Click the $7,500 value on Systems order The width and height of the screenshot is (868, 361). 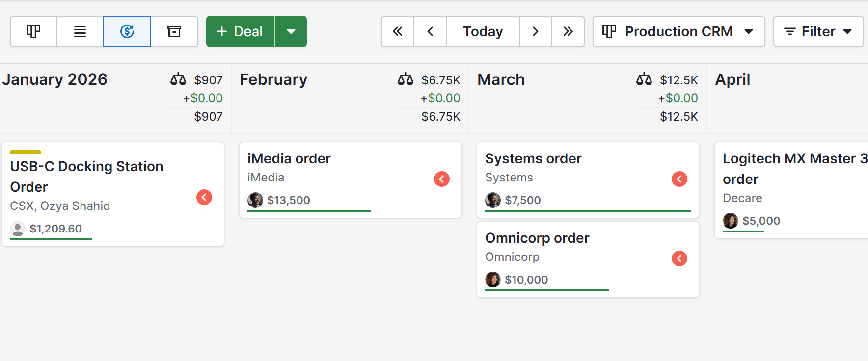tap(523, 200)
